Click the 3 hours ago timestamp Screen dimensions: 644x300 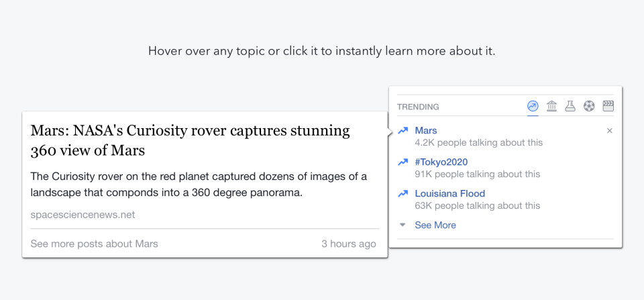click(x=348, y=244)
